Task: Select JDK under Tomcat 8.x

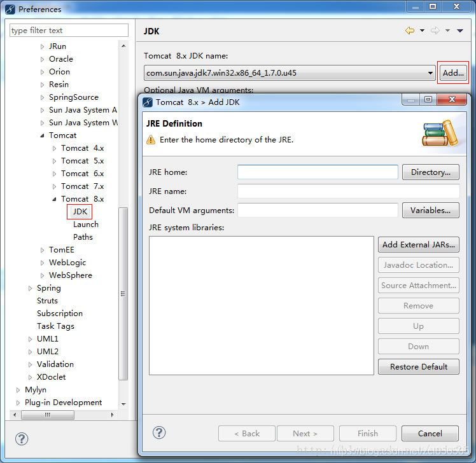Action: click(80, 212)
